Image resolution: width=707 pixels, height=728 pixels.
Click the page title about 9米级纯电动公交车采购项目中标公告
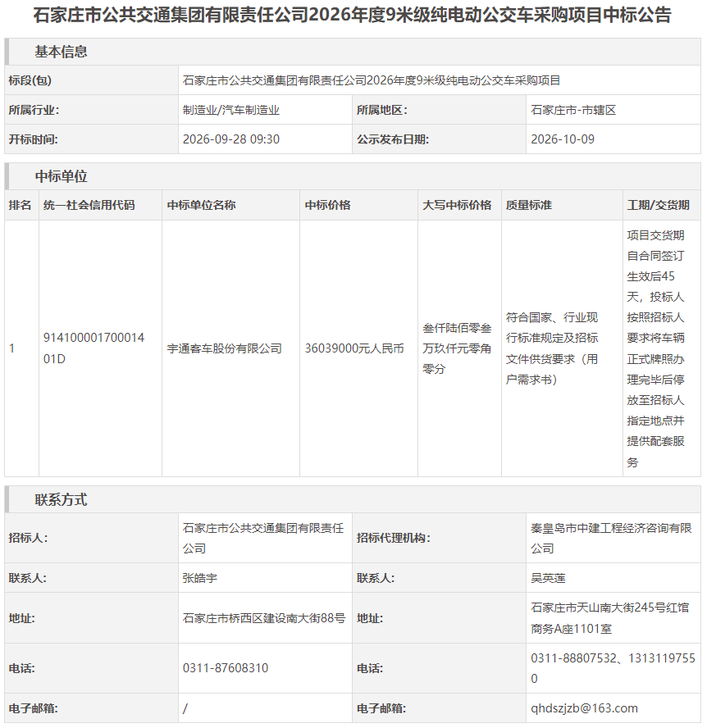(352, 16)
